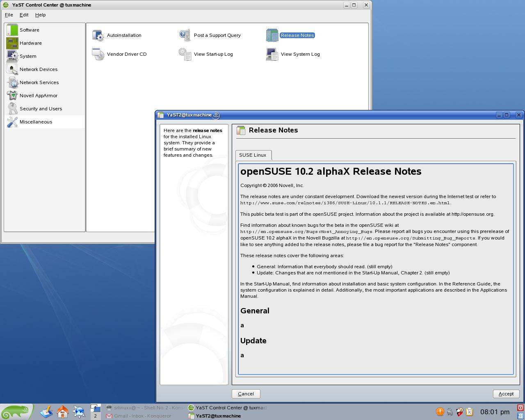Viewport: 525px width, 420px height.
Task: Select the Hardware category icon in sidebar
Action: (12, 43)
